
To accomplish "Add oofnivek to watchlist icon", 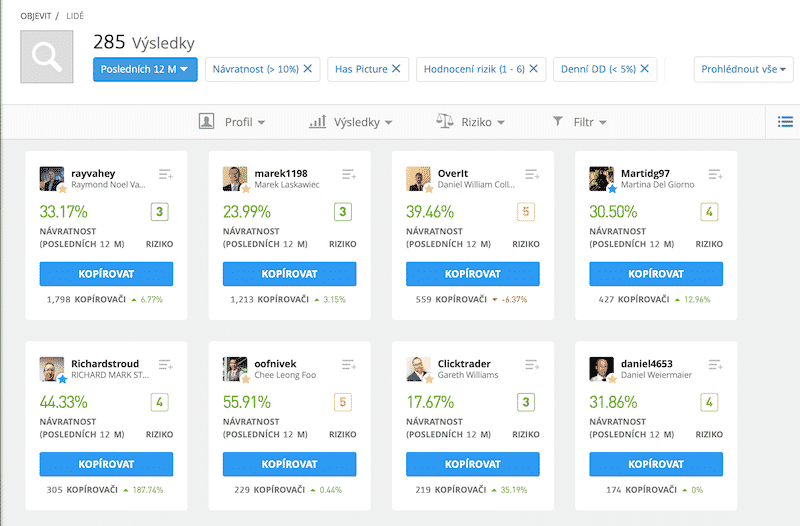I will point(349,365).
